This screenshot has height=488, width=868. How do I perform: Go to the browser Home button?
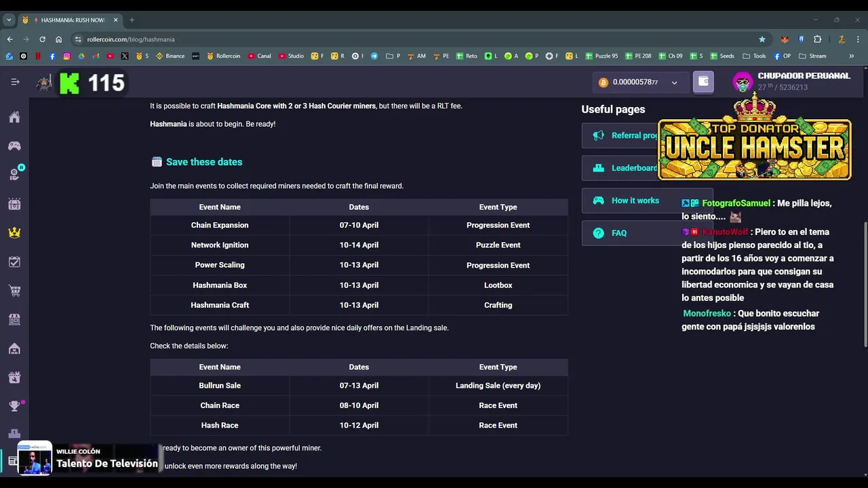tap(58, 39)
